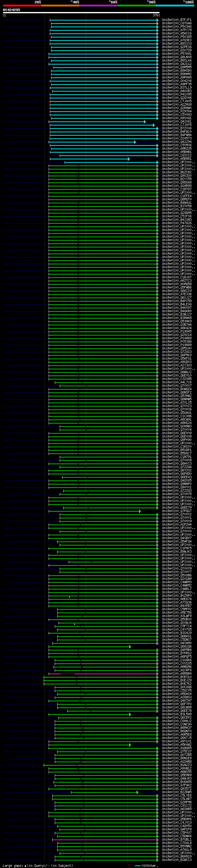Select hit label UniRef100_B0ES10

click(176, 677)
